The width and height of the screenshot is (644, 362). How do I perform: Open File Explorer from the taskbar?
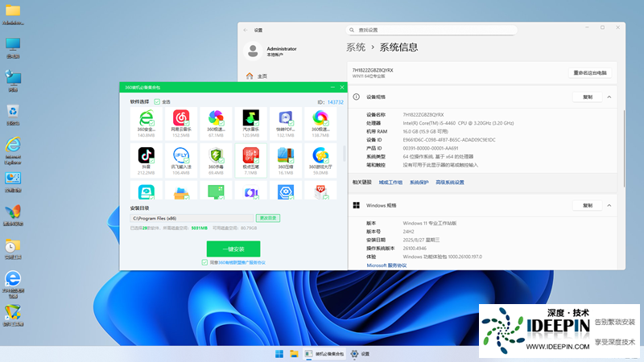[294, 354]
